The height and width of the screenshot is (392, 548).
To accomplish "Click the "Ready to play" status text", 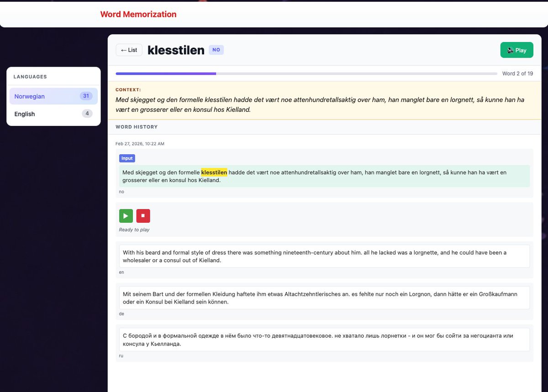I will 134,230.
